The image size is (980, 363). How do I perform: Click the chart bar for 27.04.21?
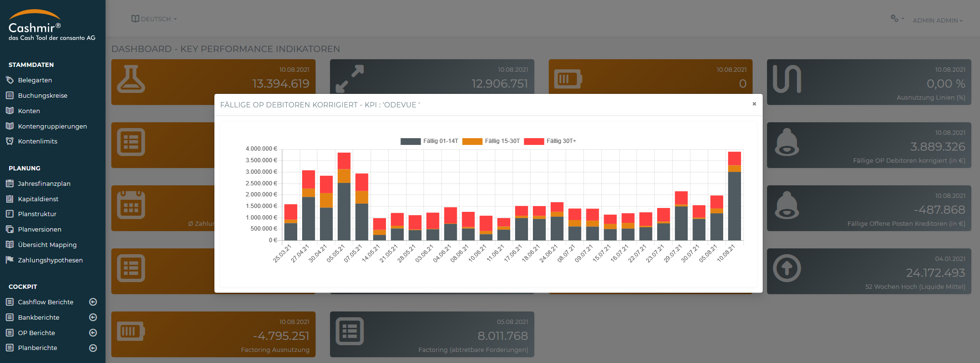[308, 205]
